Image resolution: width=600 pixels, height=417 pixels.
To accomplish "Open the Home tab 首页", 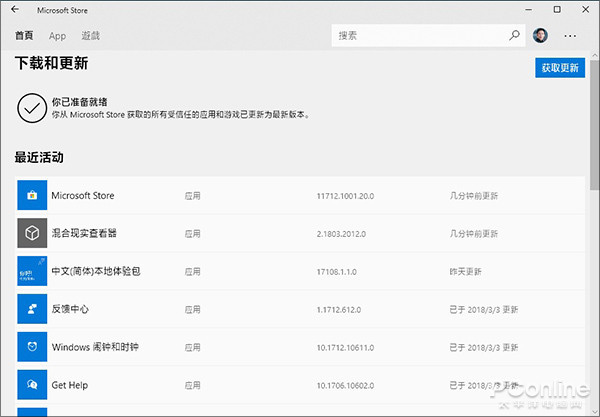I will point(24,36).
